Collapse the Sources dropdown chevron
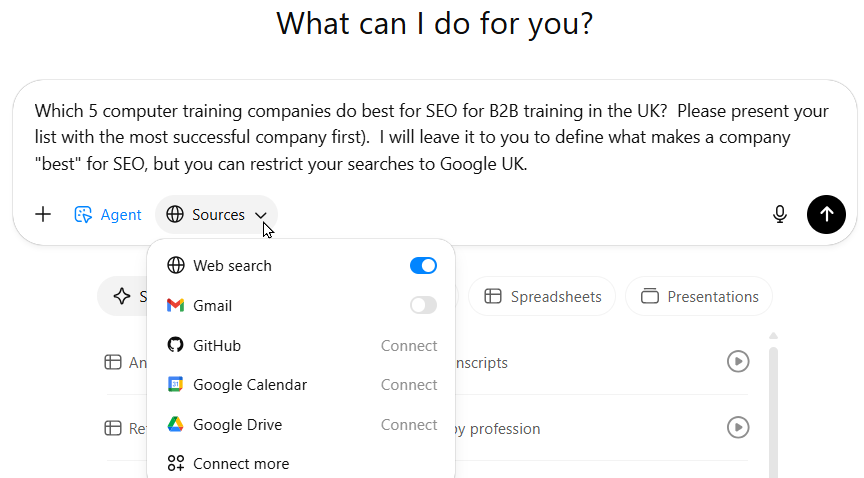This screenshot has height=478, width=864. pyautogui.click(x=260, y=215)
